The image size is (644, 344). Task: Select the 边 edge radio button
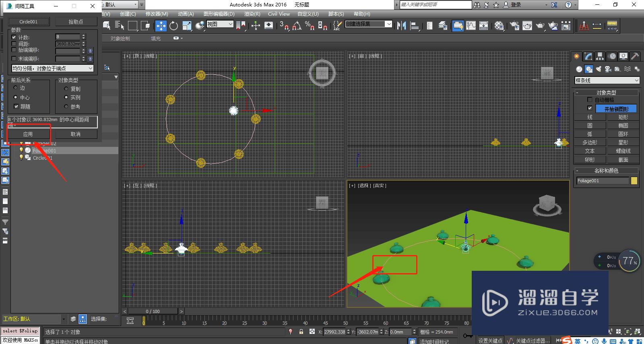coord(16,88)
